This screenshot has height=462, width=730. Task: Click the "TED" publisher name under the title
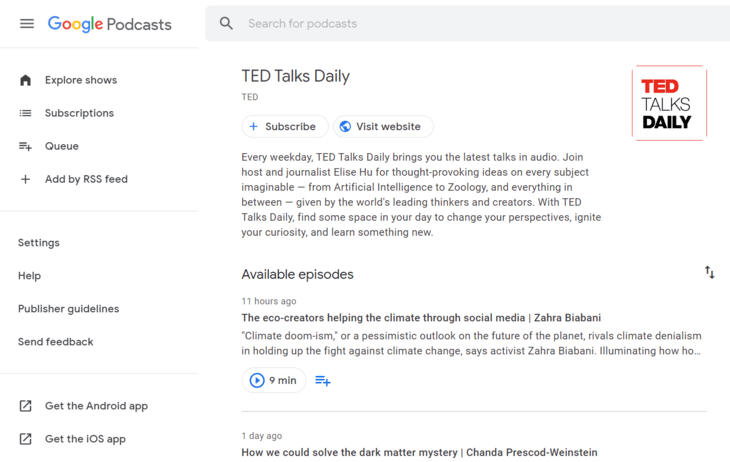point(250,97)
